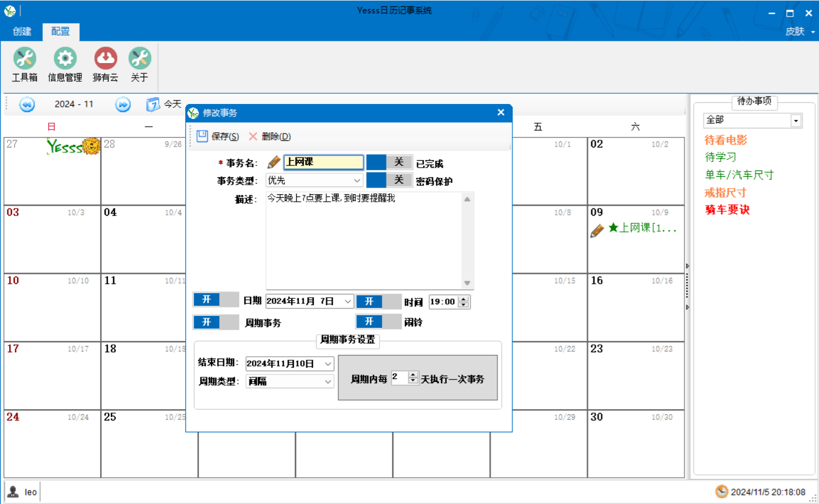Image resolution: width=819 pixels, height=504 pixels.
Task: Turn off the 闹铃 alarm switch
Action: point(379,322)
